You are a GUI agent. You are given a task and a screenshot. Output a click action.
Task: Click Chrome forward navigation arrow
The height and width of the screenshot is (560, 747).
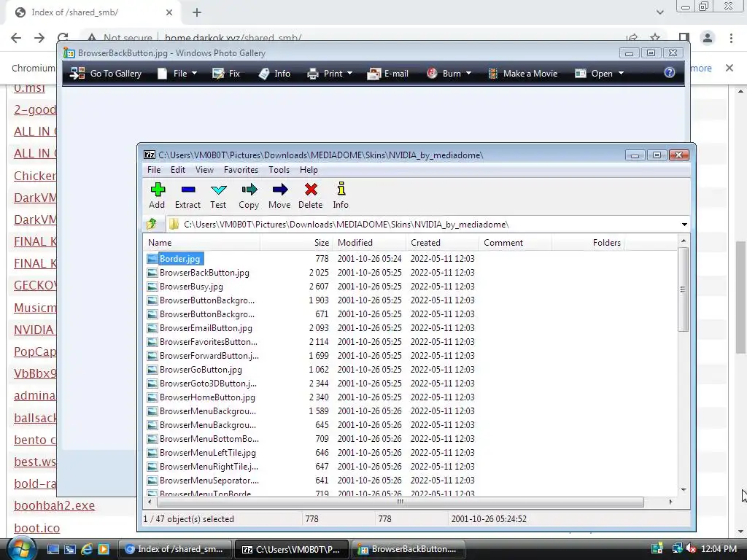click(x=39, y=38)
